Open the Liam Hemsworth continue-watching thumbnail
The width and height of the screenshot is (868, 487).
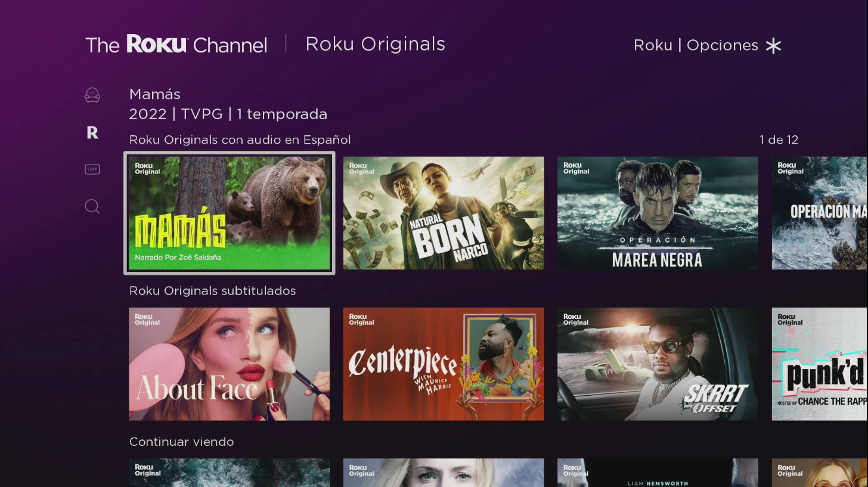click(x=658, y=473)
